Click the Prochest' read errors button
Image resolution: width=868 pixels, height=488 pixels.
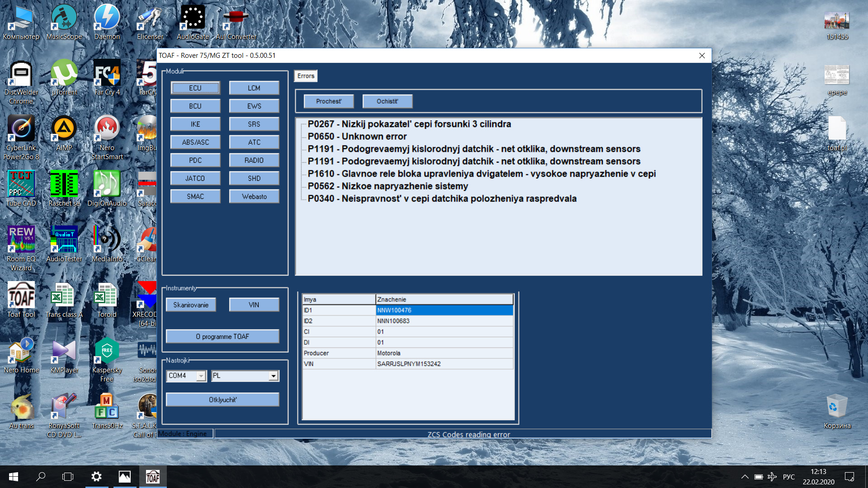tap(329, 101)
